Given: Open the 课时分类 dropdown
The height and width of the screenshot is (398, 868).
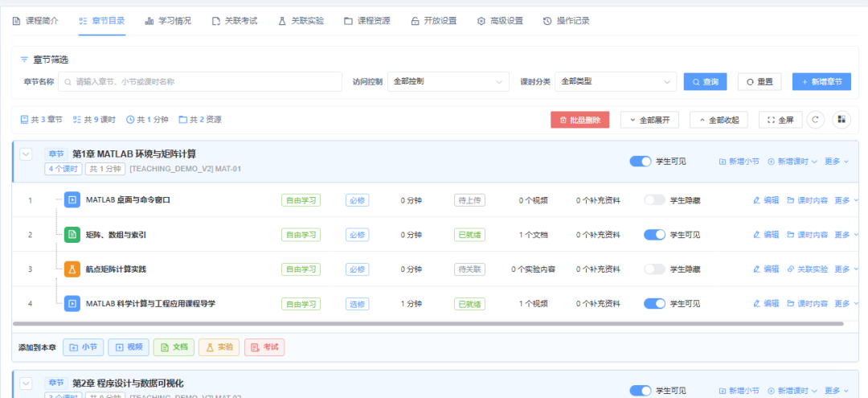Looking at the screenshot, I should pyautogui.click(x=616, y=81).
